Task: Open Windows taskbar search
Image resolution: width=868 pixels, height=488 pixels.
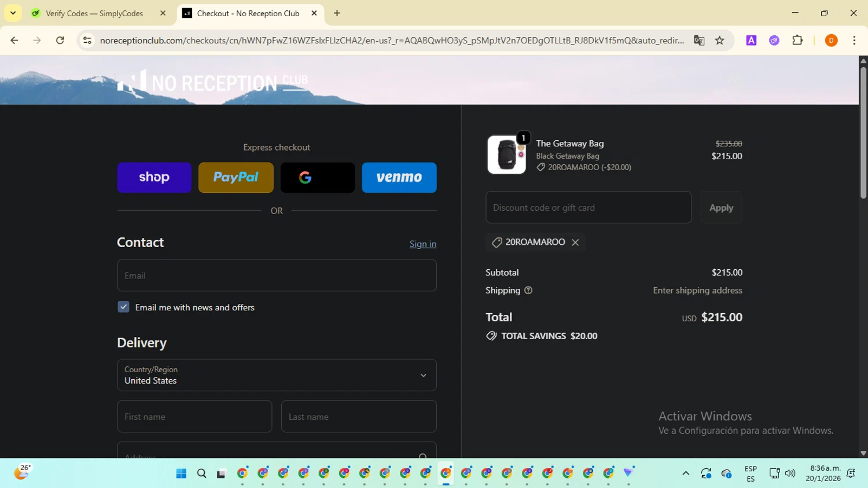Action: (201, 474)
